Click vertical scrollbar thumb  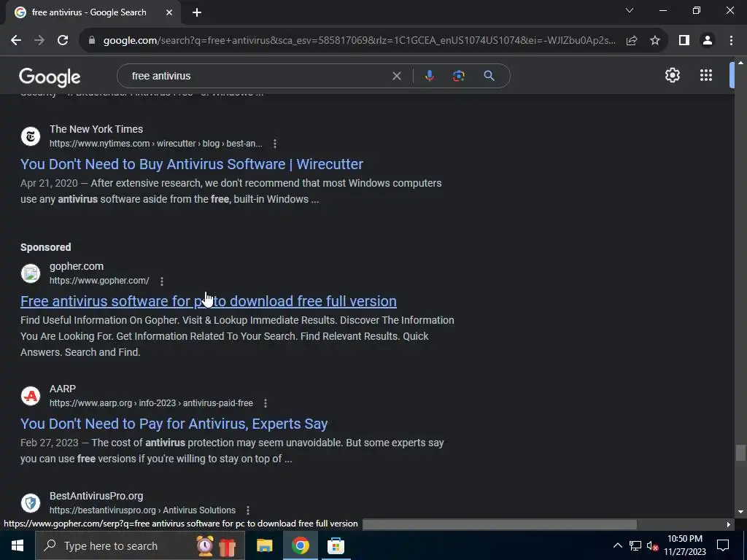[x=740, y=453]
